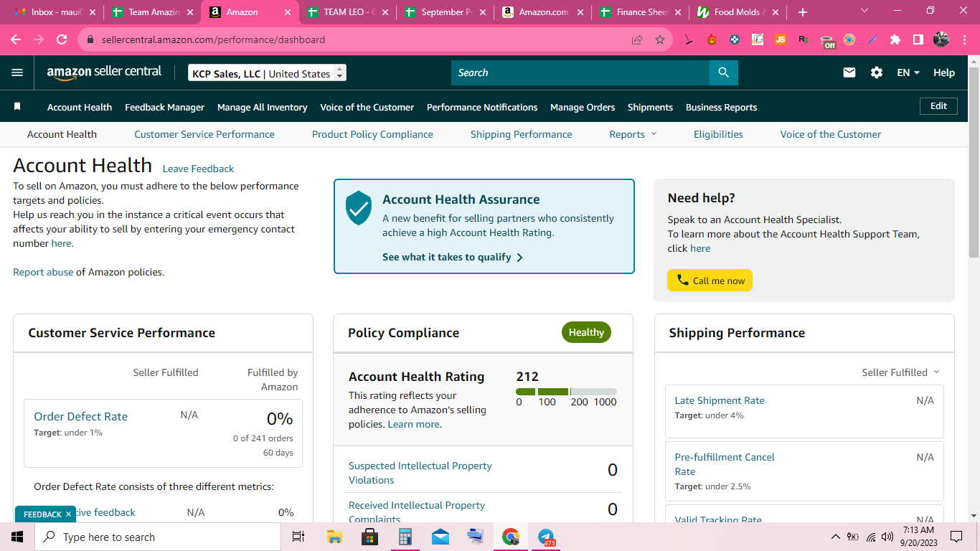Open the Messages envelope icon
This screenshot has height=551, width=980.
(849, 72)
